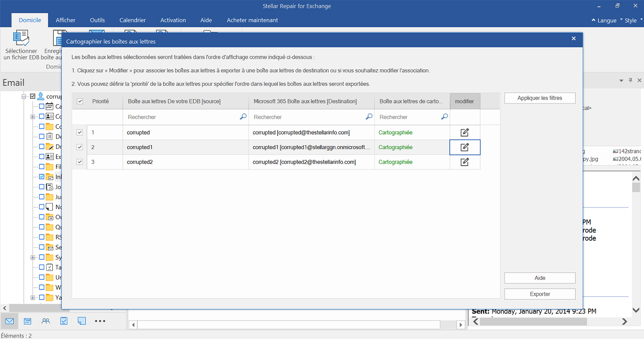Click the Appliquer les filtres button
The image size is (644, 339).
click(x=540, y=98)
